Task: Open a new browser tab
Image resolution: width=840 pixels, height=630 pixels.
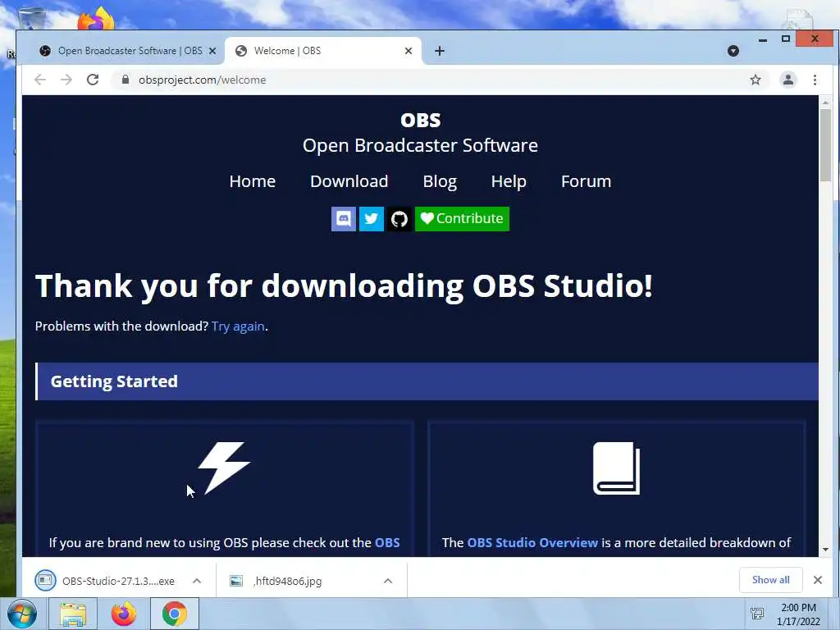Action: click(440, 51)
